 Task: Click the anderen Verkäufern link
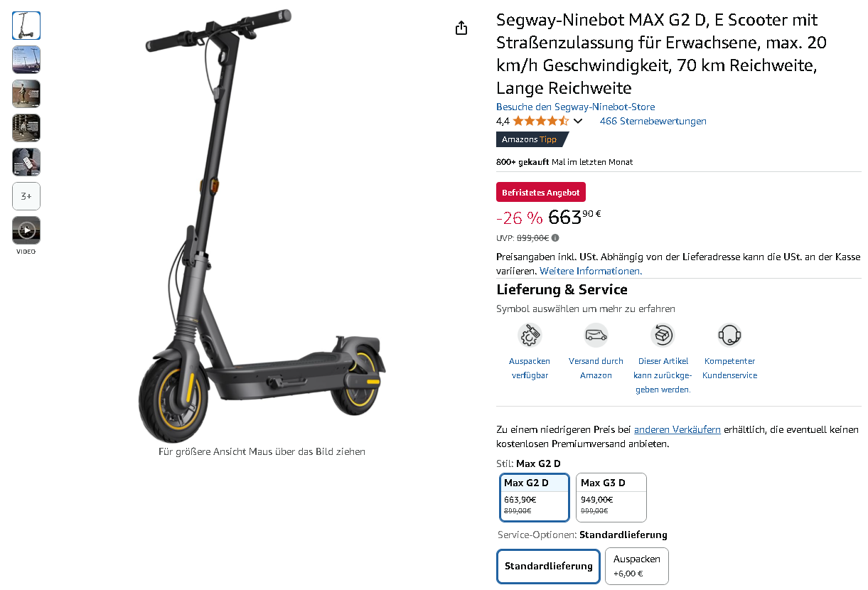[677, 429]
